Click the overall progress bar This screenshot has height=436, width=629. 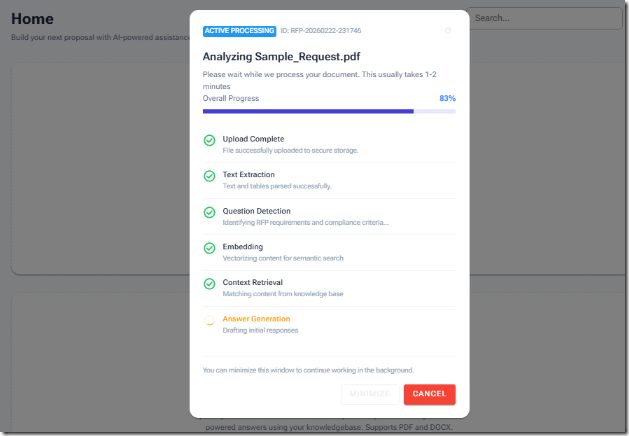pyautogui.click(x=329, y=111)
